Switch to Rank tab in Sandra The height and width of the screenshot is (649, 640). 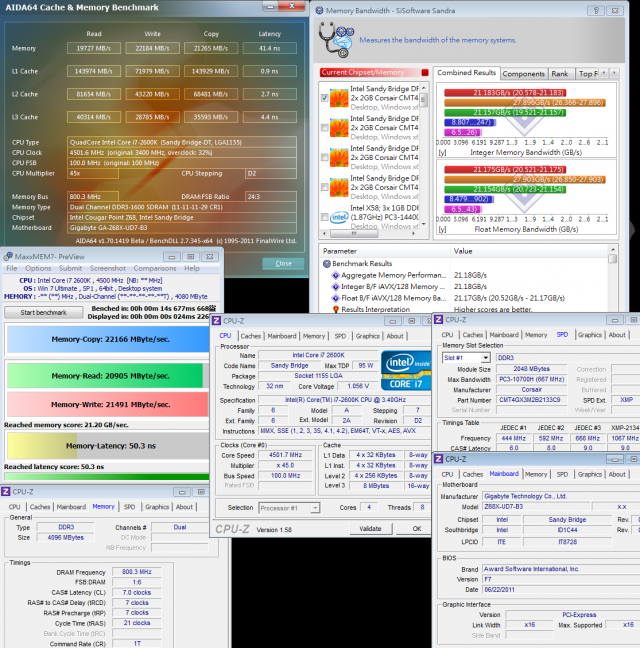[560, 74]
